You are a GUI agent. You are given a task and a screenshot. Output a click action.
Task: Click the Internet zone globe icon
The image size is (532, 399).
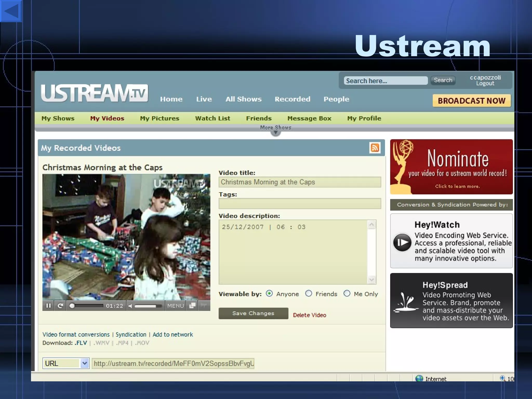point(419,378)
